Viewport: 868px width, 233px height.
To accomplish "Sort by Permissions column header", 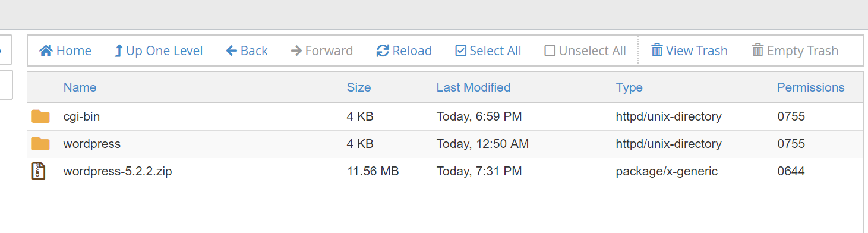I will [x=810, y=87].
